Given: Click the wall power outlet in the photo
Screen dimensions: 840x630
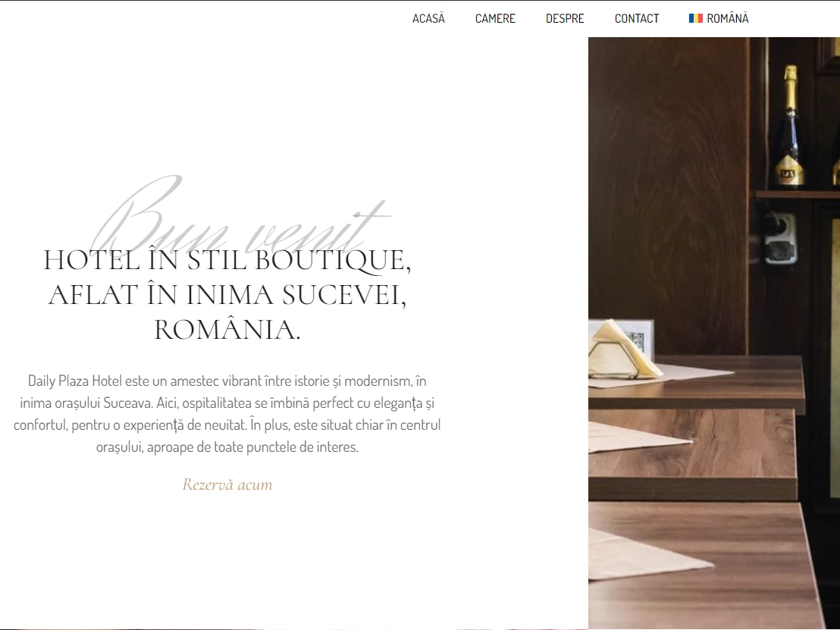Looking at the screenshot, I should [x=781, y=239].
